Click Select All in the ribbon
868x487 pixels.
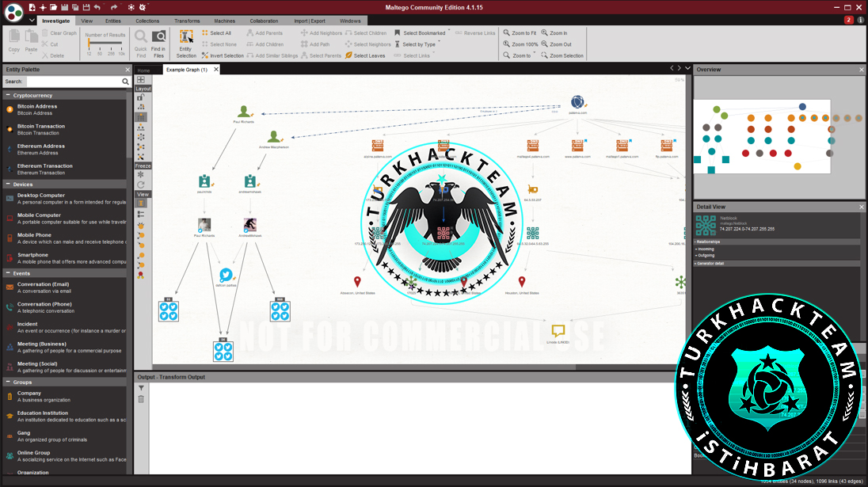tap(216, 33)
